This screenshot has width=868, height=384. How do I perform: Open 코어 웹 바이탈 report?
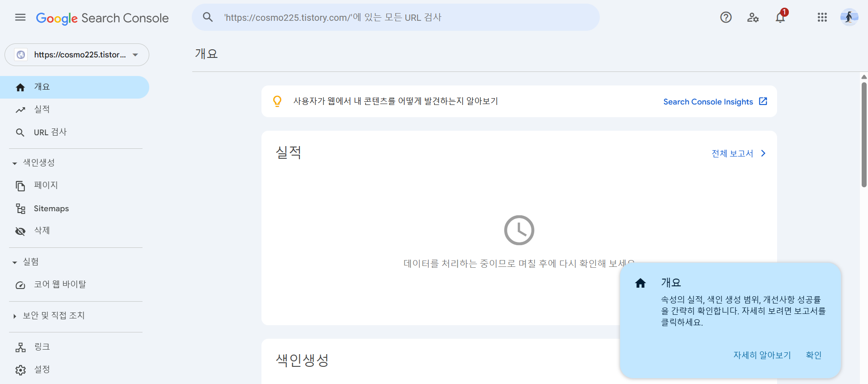(75, 285)
